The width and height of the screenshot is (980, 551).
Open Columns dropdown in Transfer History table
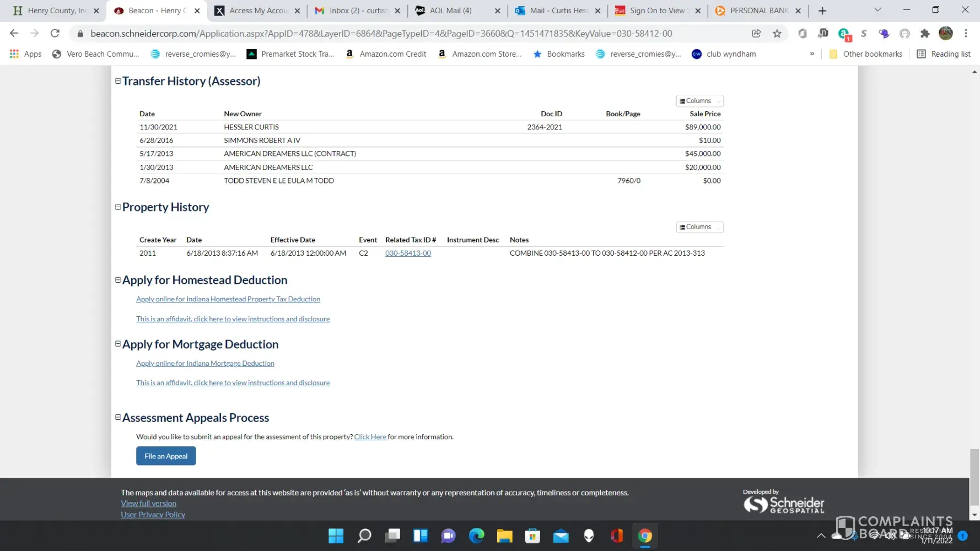(699, 101)
